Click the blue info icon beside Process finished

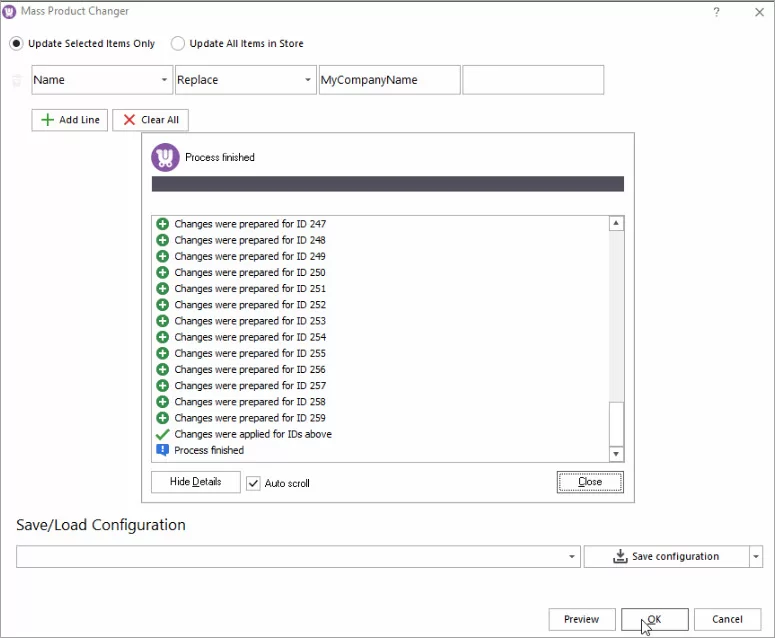click(x=162, y=450)
